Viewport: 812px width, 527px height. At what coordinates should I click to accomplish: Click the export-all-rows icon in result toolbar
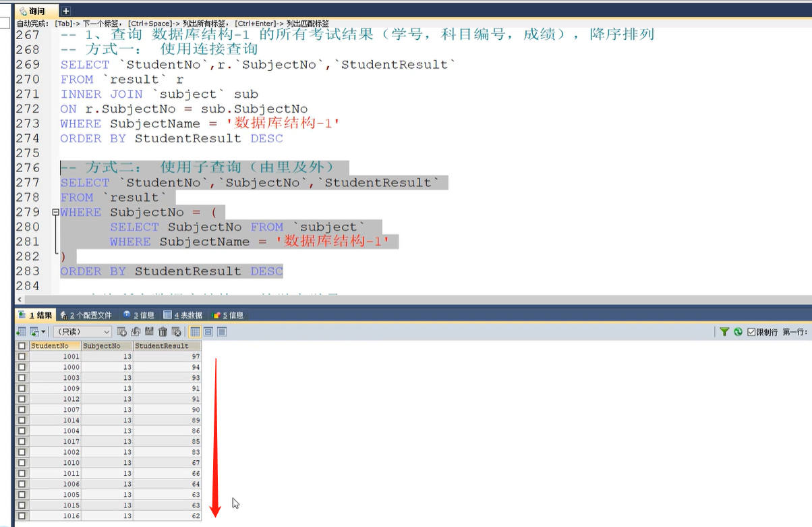click(x=21, y=332)
